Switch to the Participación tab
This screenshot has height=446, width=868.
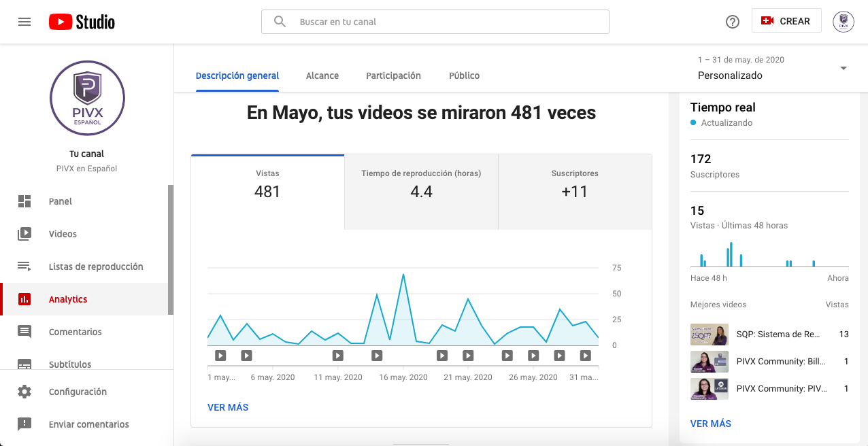coord(393,75)
